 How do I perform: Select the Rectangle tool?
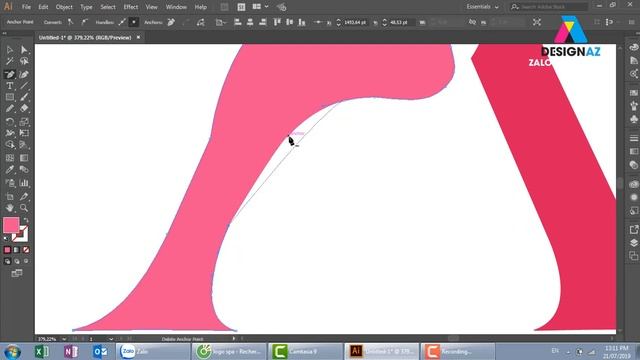(x=10, y=97)
